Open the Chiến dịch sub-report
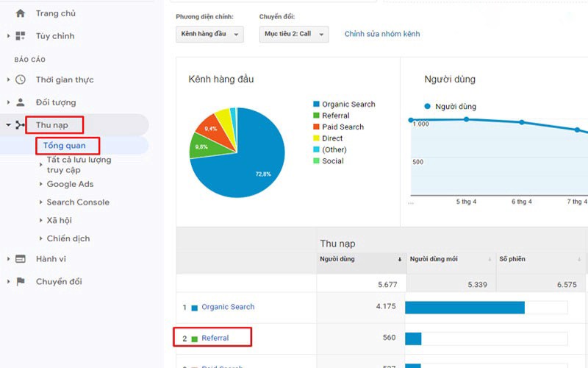588x368 pixels. click(x=68, y=238)
